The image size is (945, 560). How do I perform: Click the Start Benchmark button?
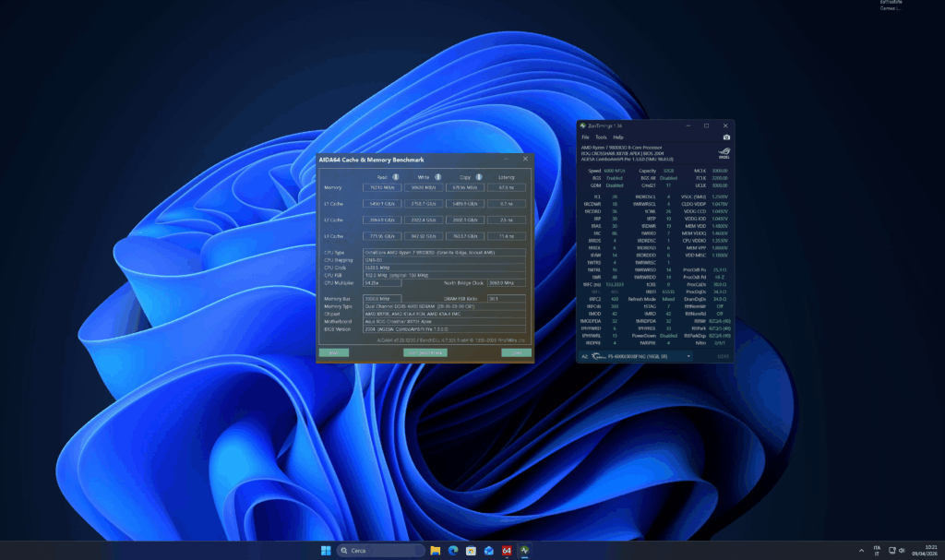point(425,352)
